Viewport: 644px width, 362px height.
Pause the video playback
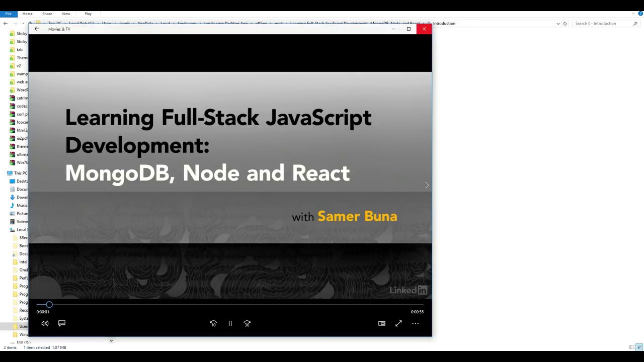pyautogui.click(x=230, y=324)
